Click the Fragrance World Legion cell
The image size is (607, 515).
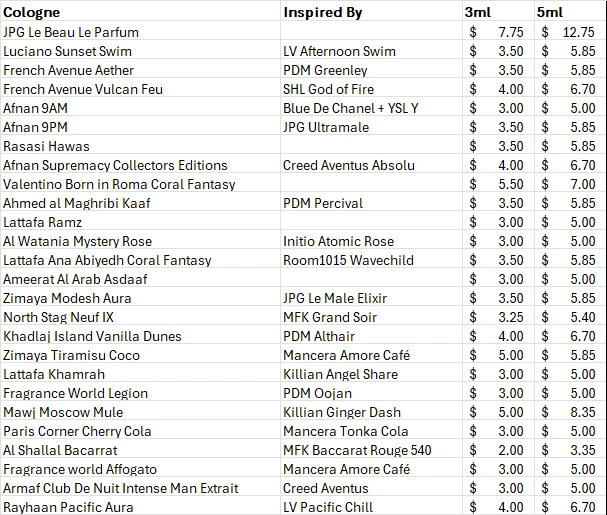141,393
